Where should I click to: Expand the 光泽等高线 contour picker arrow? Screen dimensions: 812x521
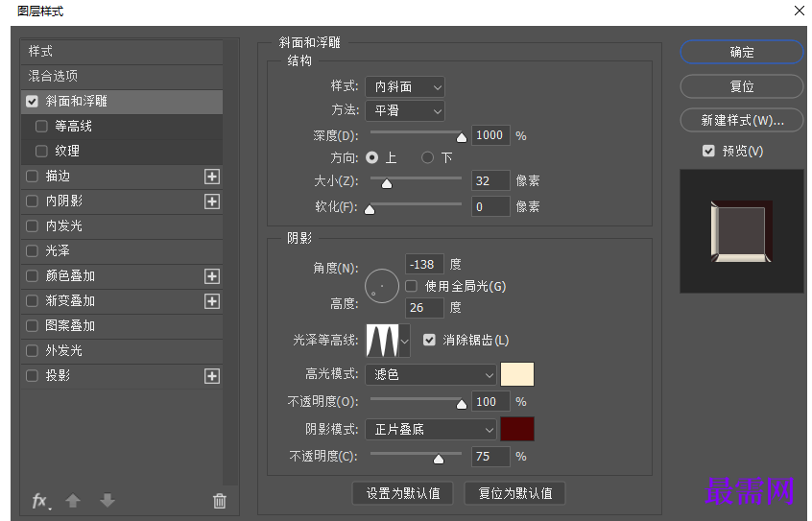(405, 340)
